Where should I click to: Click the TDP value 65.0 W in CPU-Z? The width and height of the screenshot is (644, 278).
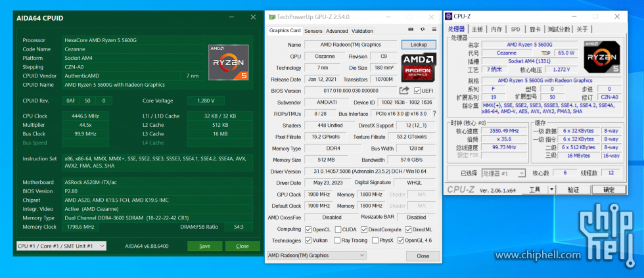566,53
